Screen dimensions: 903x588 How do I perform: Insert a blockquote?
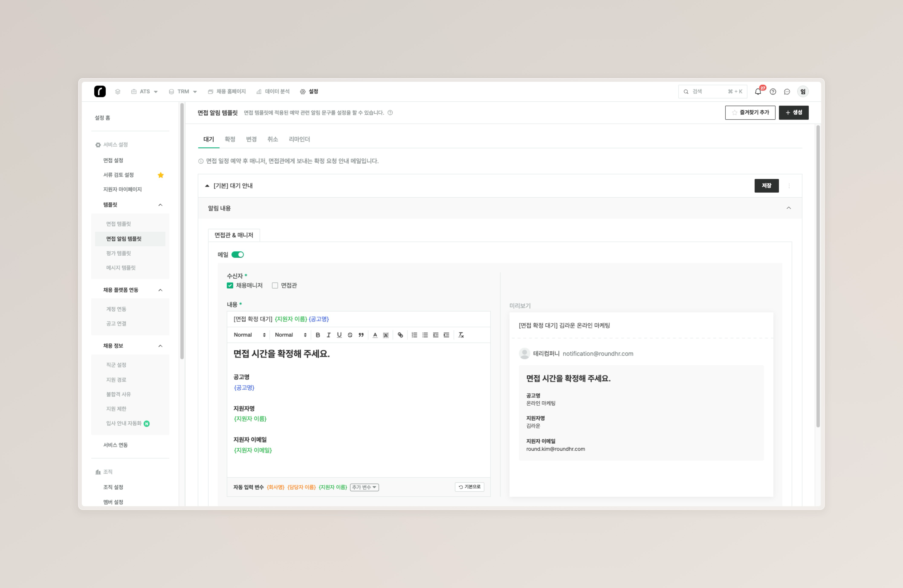tap(361, 335)
